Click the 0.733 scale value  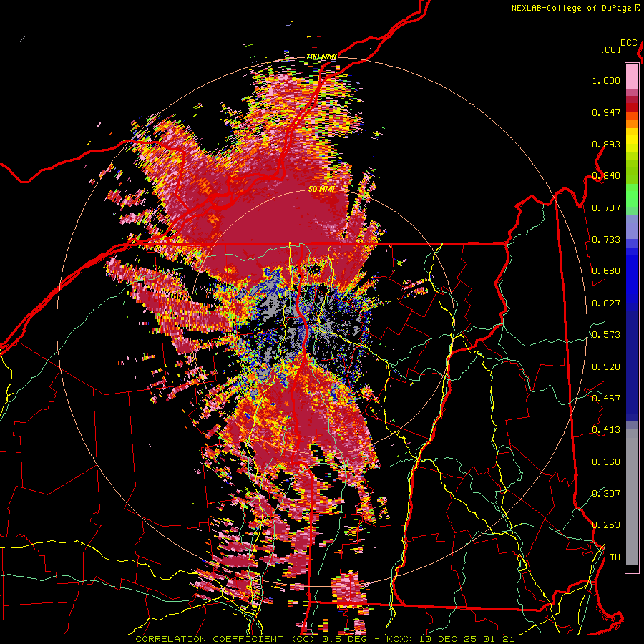(606, 240)
